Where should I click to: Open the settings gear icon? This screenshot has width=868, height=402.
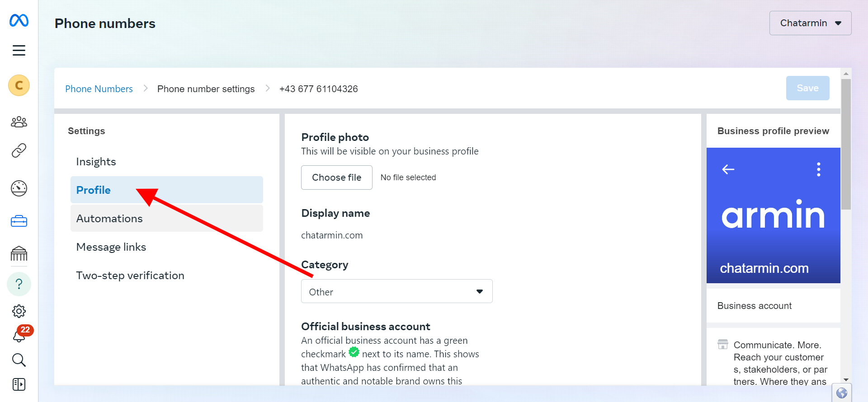(19, 311)
